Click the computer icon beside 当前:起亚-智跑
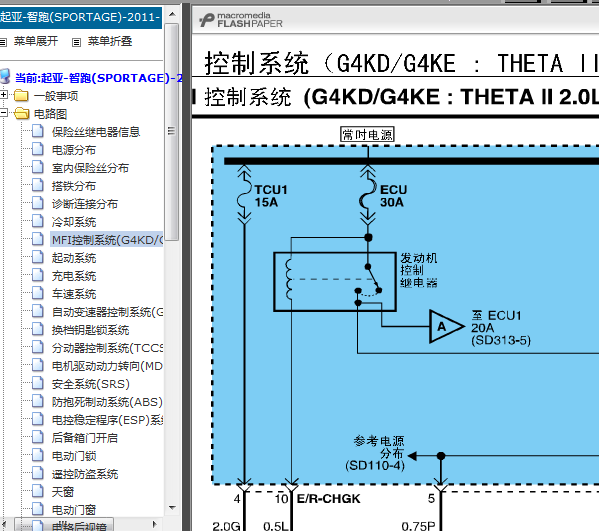 (x=5, y=76)
